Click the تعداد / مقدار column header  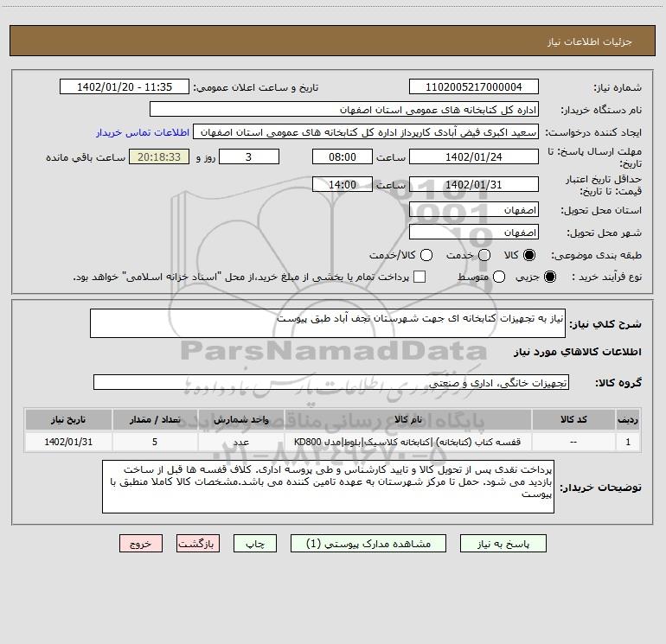click(155, 420)
